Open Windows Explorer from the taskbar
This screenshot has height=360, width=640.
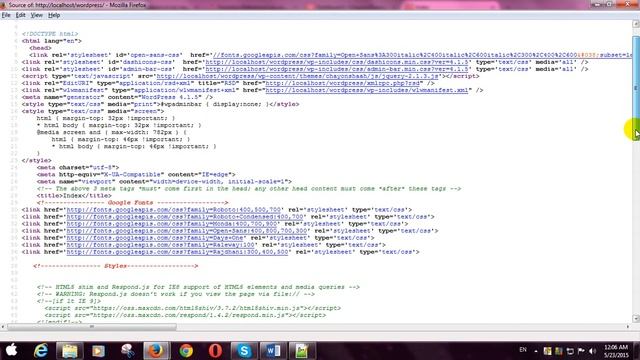(x=69, y=351)
